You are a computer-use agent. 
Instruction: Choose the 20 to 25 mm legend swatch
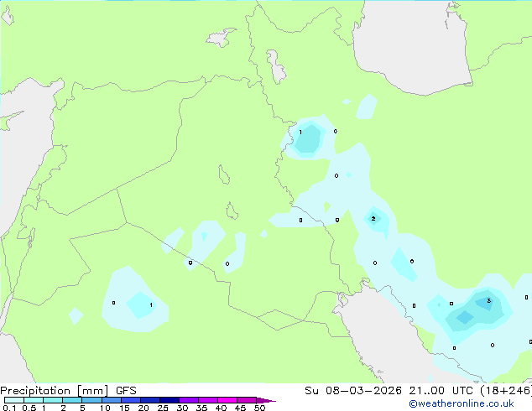click(150, 400)
